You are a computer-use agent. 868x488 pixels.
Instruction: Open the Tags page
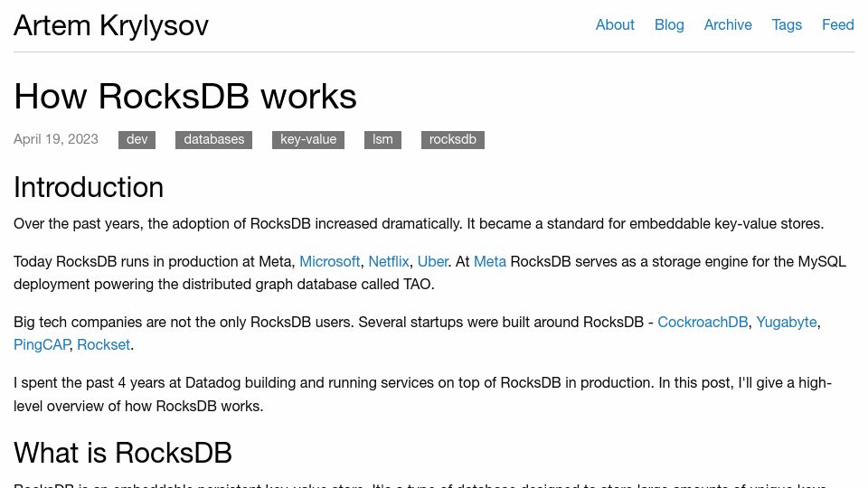point(787,25)
